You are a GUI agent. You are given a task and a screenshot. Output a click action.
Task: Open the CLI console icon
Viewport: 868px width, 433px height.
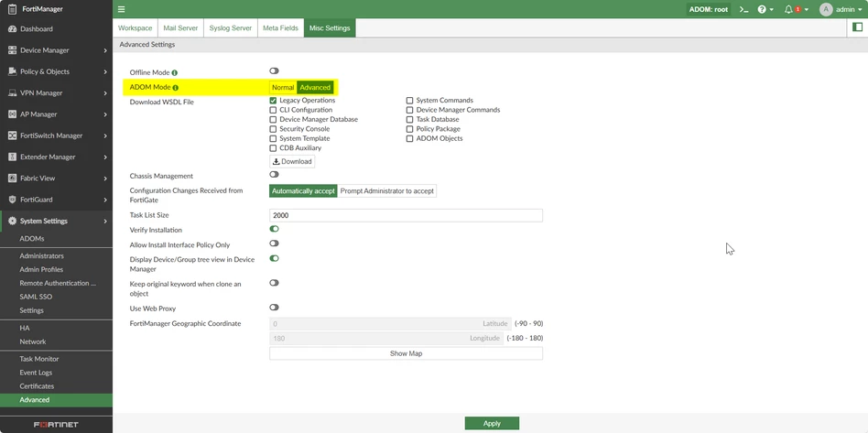click(x=744, y=9)
